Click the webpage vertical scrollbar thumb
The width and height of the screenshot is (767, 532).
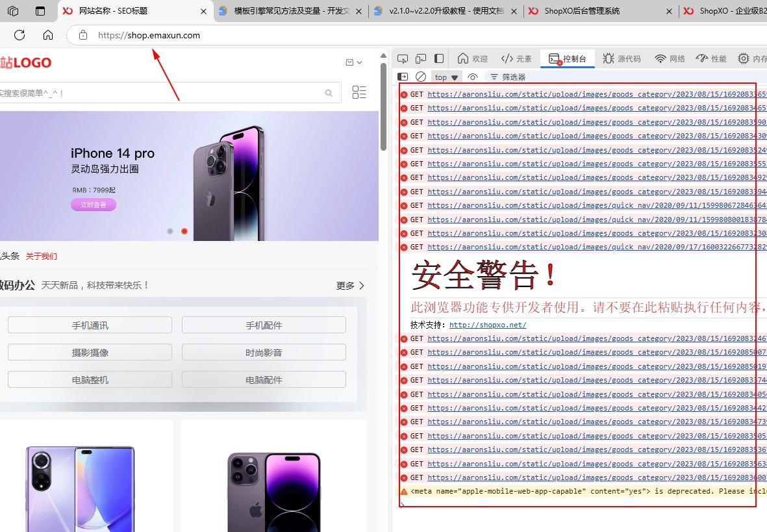point(383,107)
